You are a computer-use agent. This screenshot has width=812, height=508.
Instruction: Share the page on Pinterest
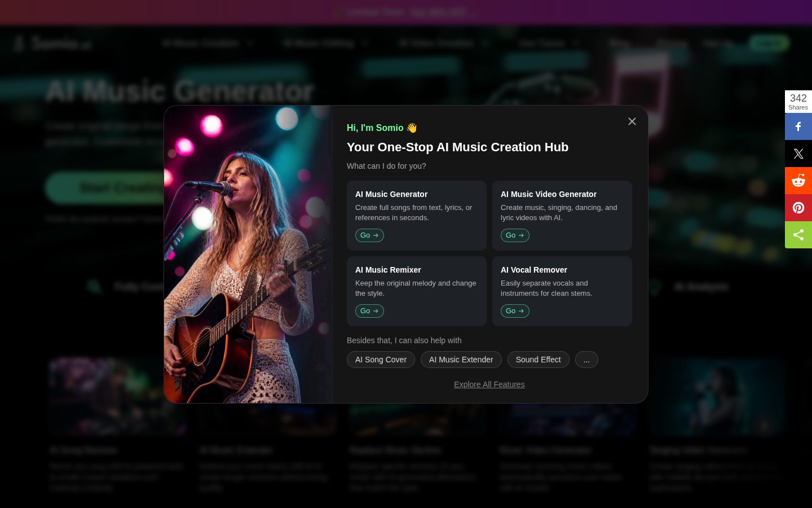click(x=798, y=208)
